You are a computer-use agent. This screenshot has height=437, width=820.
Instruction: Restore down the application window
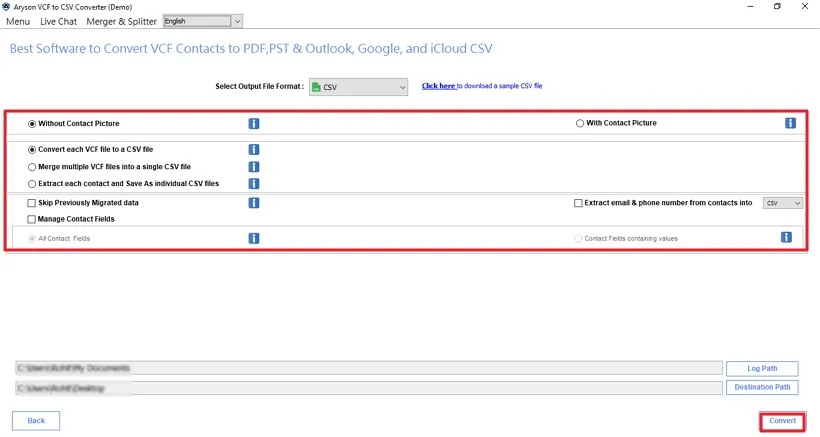click(x=777, y=6)
